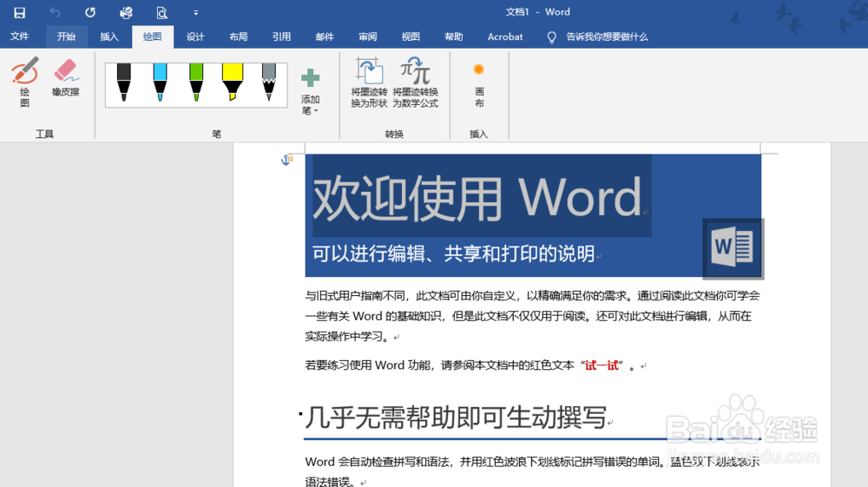The width and height of the screenshot is (868, 487).
Task: Open the 添加笔 (Add Pen) dropdown
Action: (310, 91)
